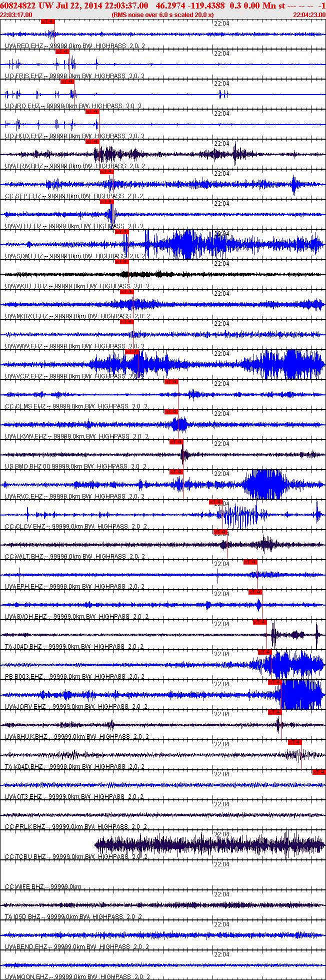Select the red pick marker on TA.K04D trace

click(x=295, y=742)
